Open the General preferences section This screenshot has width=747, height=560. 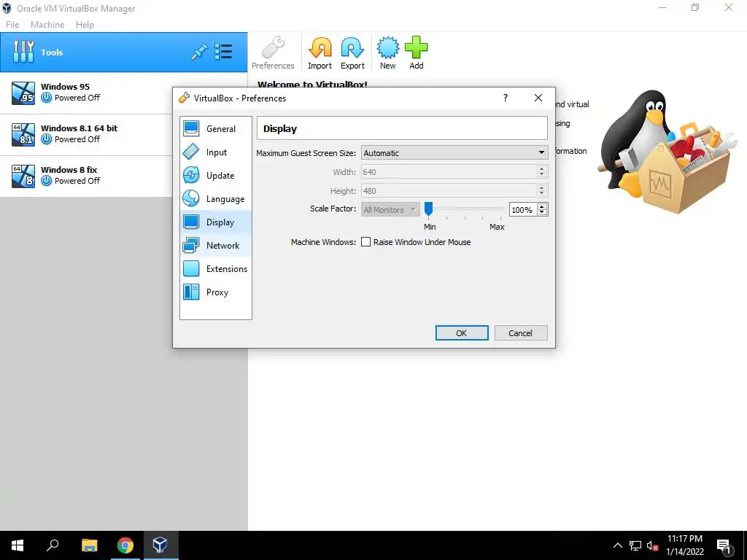[x=215, y=128]
